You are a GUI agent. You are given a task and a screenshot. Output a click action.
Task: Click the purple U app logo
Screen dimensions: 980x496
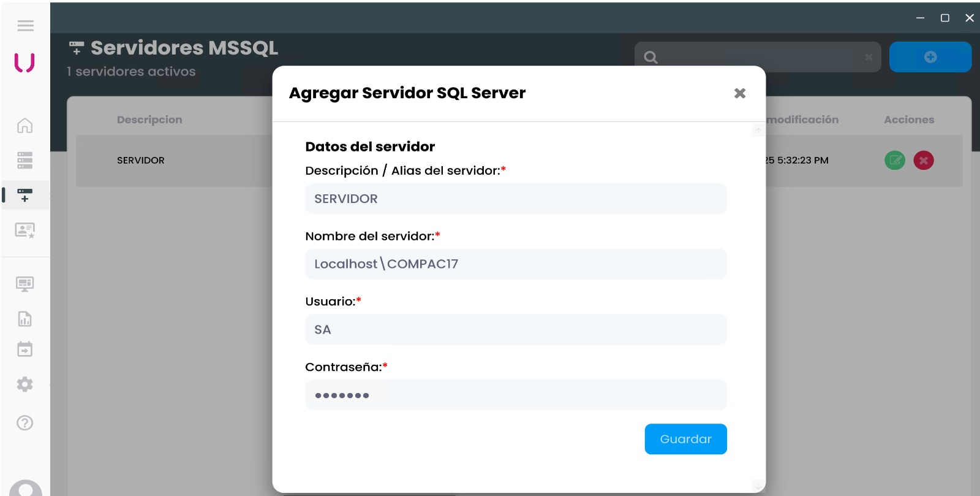pyautogui.click(x=24, y=63)
